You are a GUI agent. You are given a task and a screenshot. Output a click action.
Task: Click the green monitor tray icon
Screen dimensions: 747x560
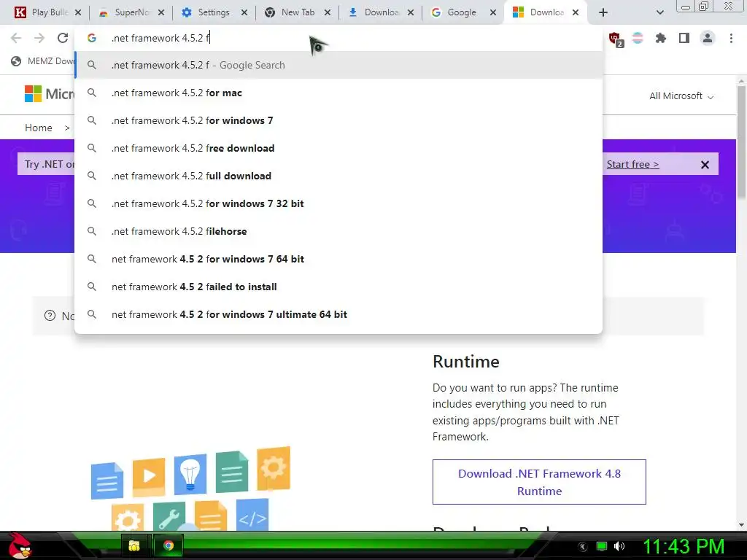pos(602,546)
